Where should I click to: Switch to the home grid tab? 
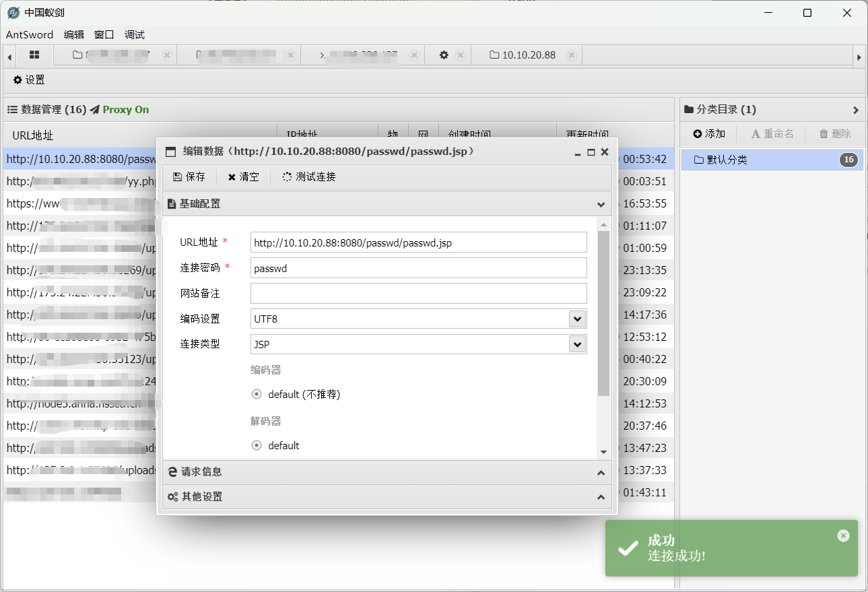coord(34,55)
